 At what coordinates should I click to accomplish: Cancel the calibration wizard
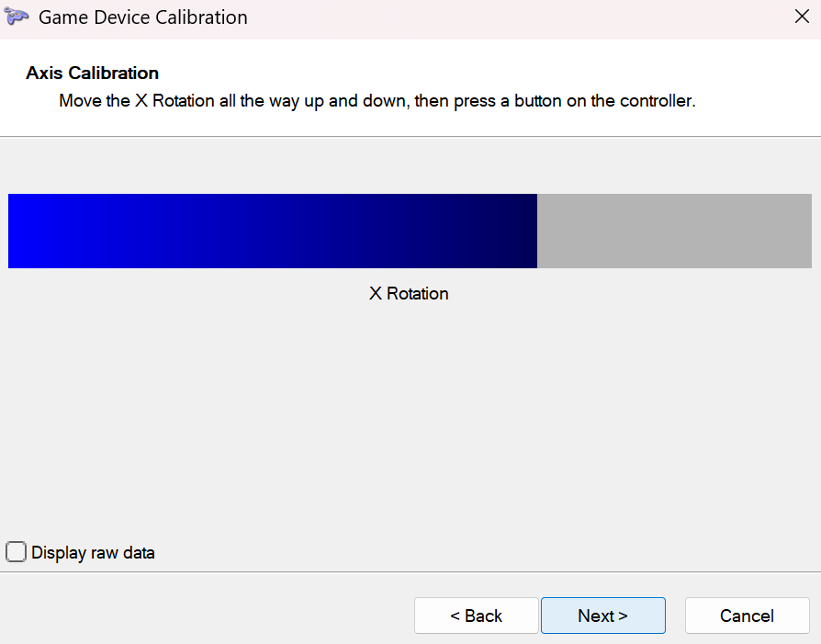pos(747,616)
